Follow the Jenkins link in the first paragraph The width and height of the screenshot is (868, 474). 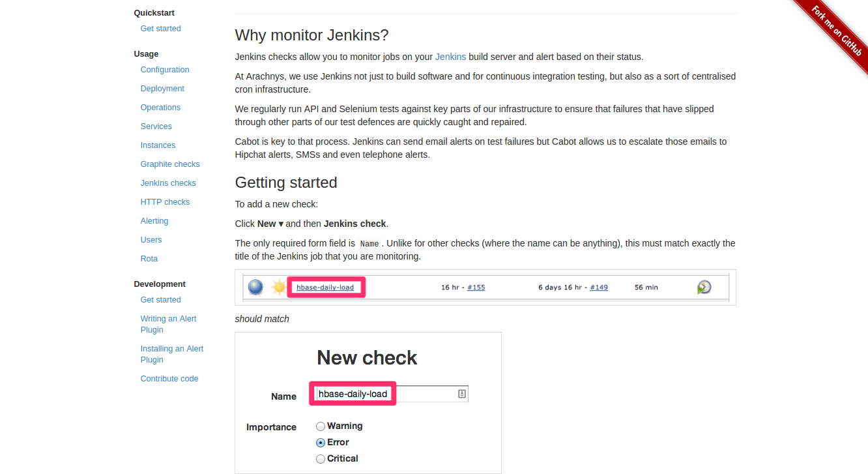click(450, 57)
